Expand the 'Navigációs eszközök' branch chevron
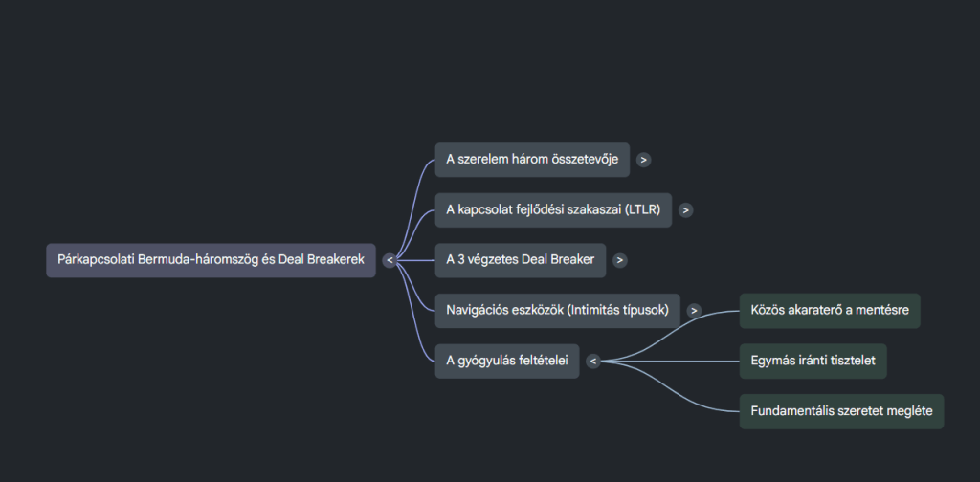 [694, 310]
